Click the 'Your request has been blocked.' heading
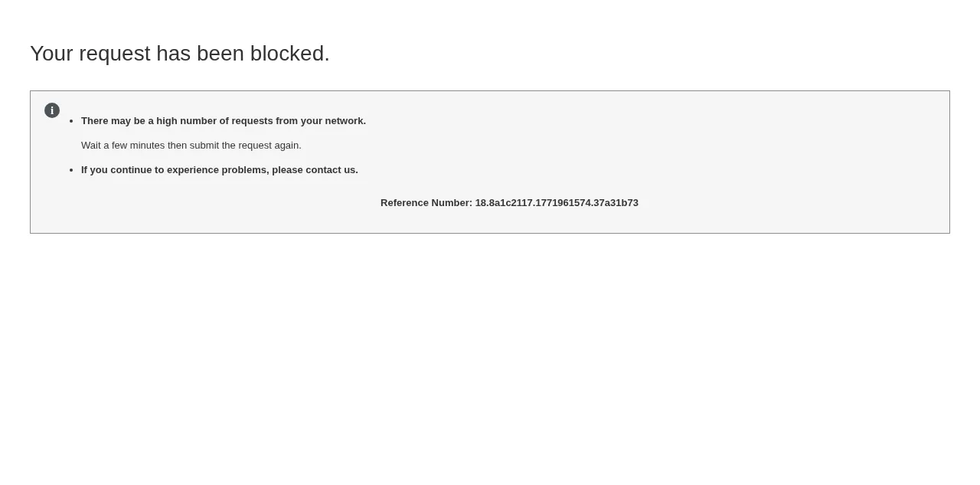The image size is (980, 485). 180,54
